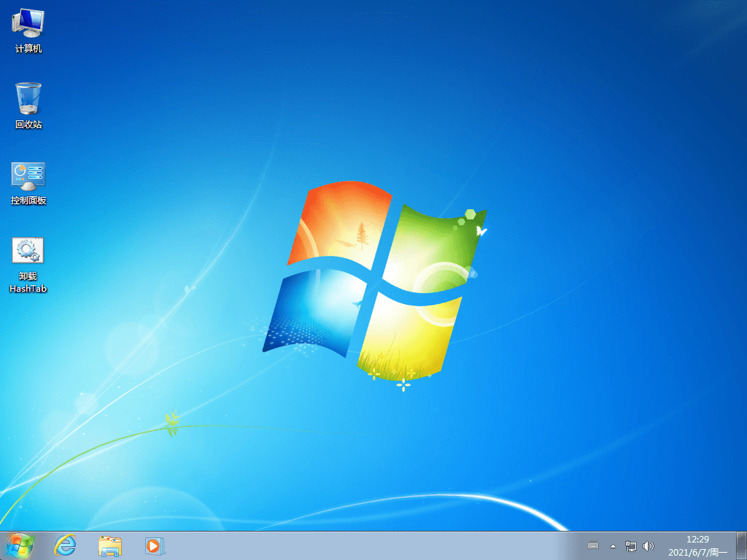Open the speaker icon in the tray

pyautogui.click(x=649, y=546)
